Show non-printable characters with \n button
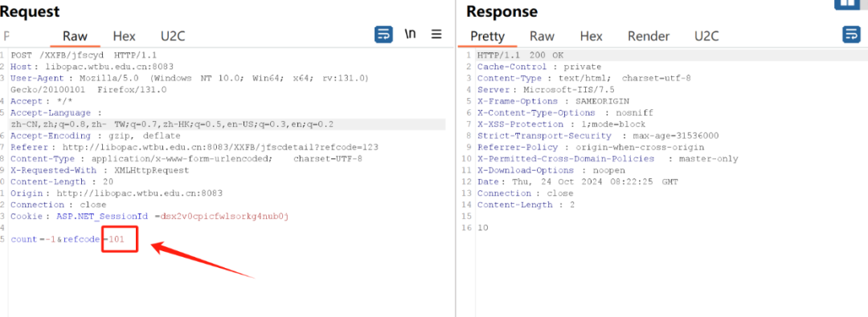 pyautogui.click(x=410, y=35)
